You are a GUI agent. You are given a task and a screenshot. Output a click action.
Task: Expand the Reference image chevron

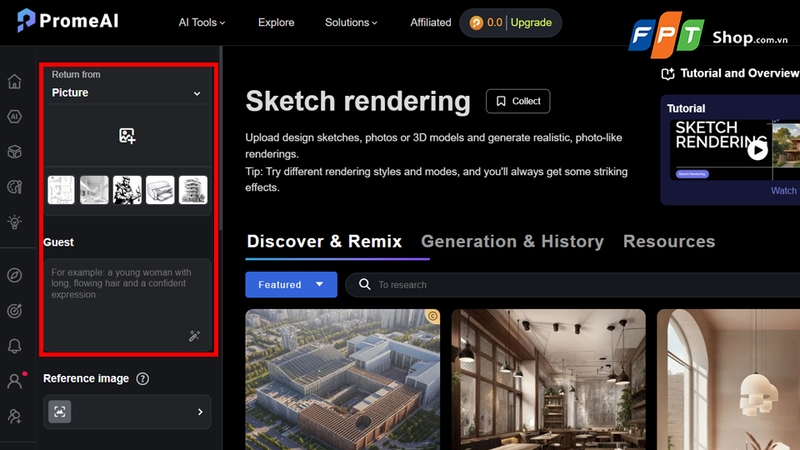pos(200,412)
